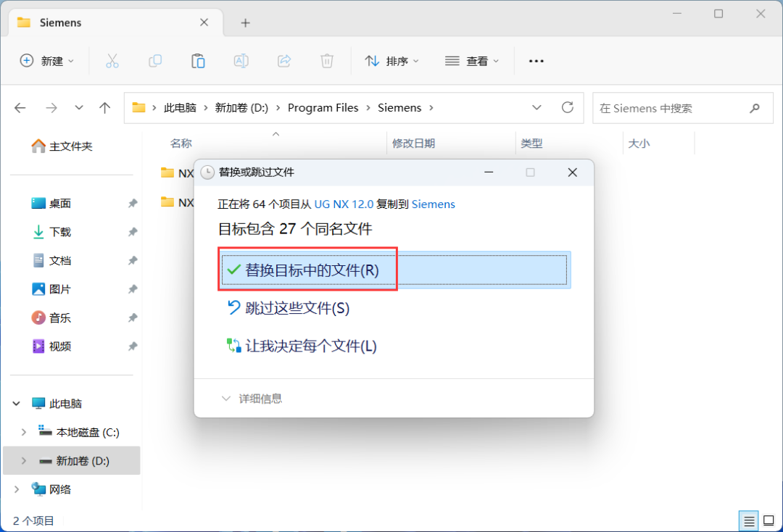This screenshot has height=532, width=783.
Task: Choose 让我决定每个文件(L) option
Action: click(302, 346)
